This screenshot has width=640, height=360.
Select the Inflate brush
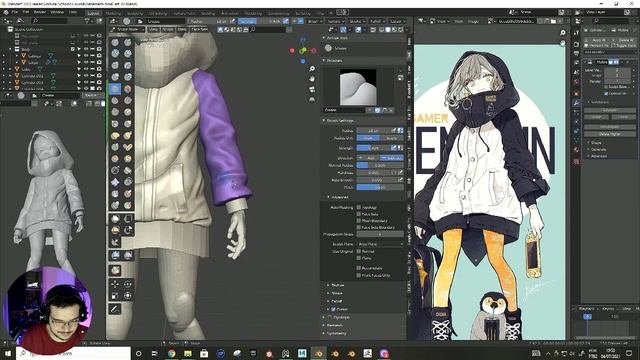click(115, 77)
